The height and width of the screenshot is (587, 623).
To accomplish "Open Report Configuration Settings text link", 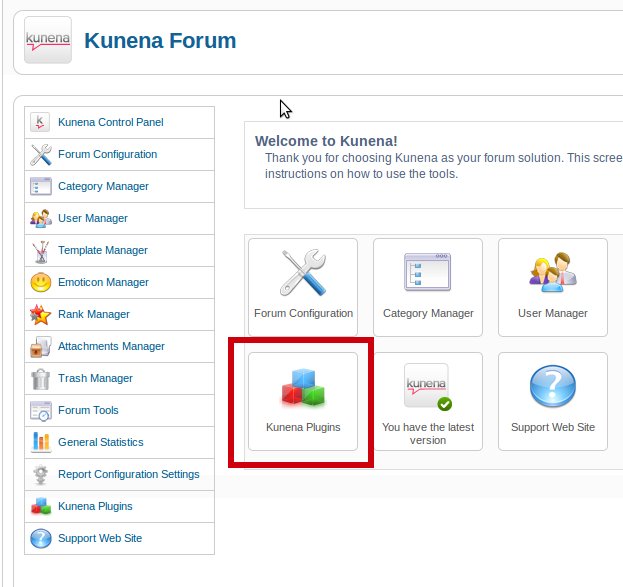I will (x=129, y=474).
